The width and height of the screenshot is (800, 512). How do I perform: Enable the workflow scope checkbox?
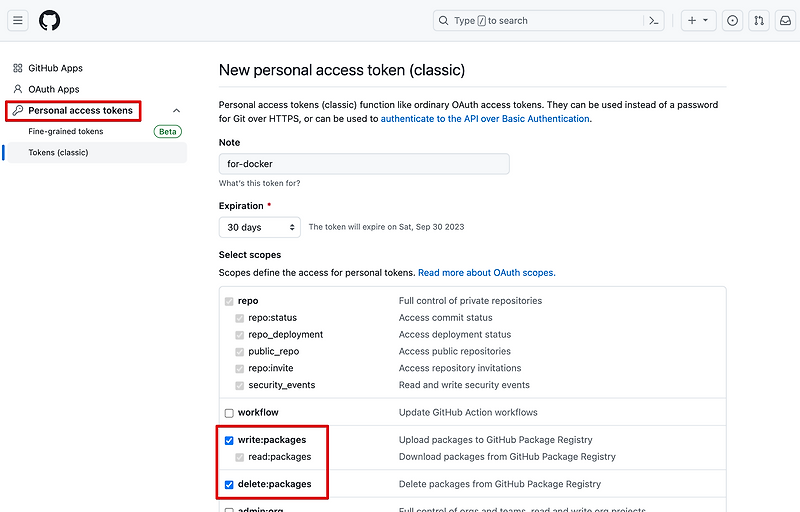point(229,413)
